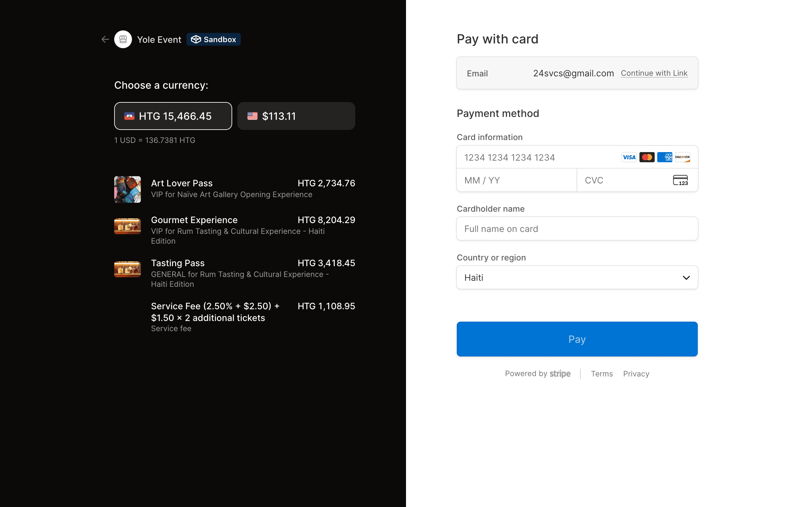Image resolution: width=812 pixels, height=507 pixels.
Task: Open the Privacy link
Action: (636, 374)
